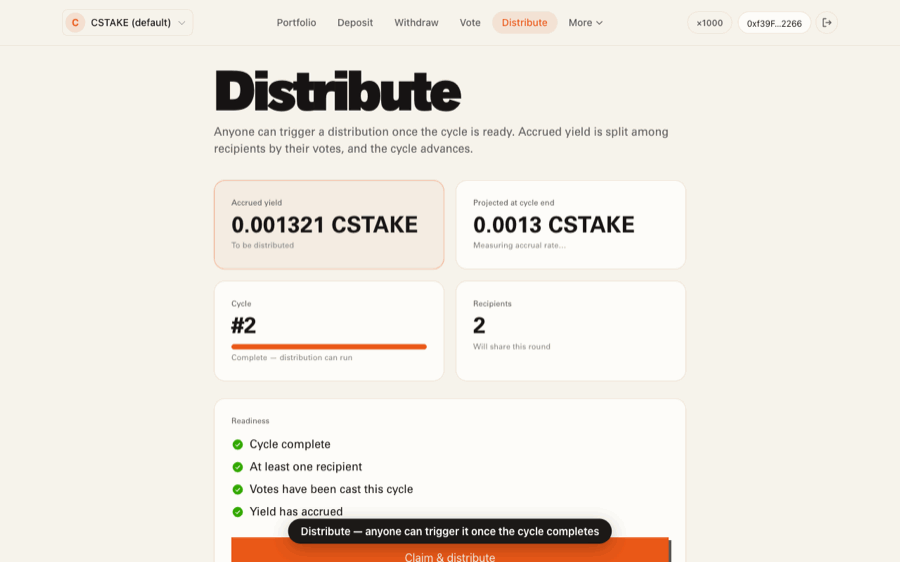Screen dimensions: 900x562
Task: Click the logout icon button
Action: click(827, 23)
